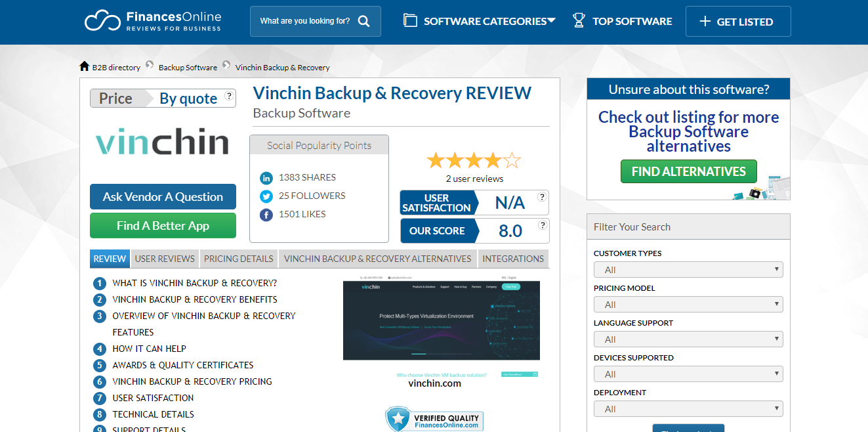Image resolution: width=868 pixels, height=432 pixels.
Task: Open the Devices Supported dropdown
Action: coord(688,374)
